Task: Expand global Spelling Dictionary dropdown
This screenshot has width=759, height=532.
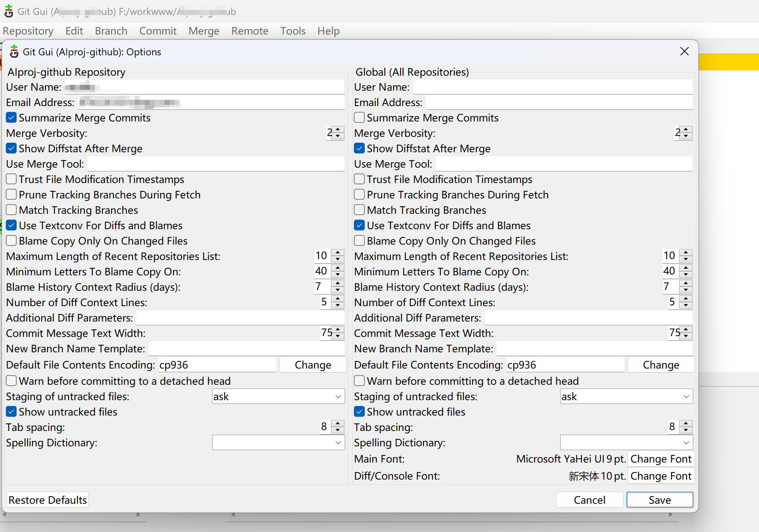Action: click(x=626, y=443)
